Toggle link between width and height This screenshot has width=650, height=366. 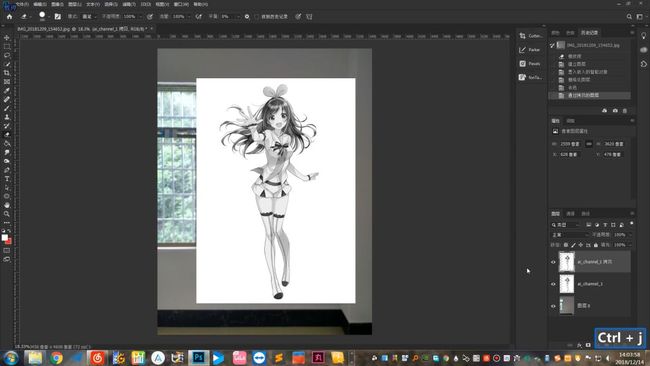click(589, 144)
